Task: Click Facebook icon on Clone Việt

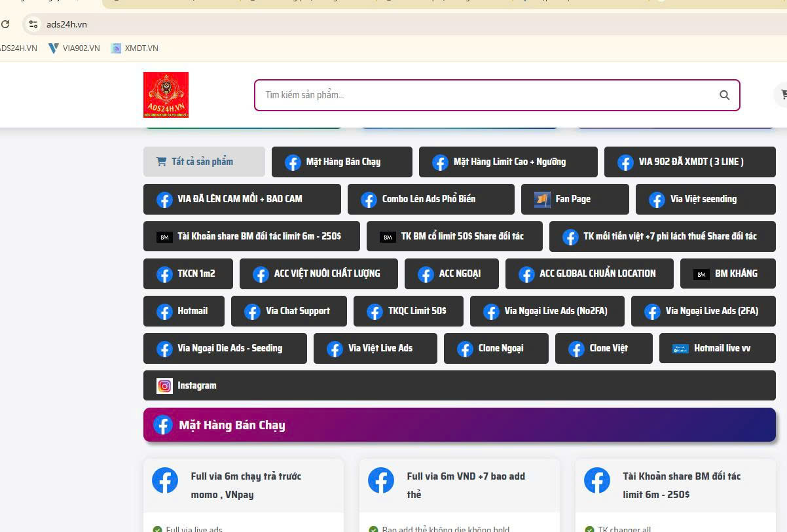Action: 576,349
